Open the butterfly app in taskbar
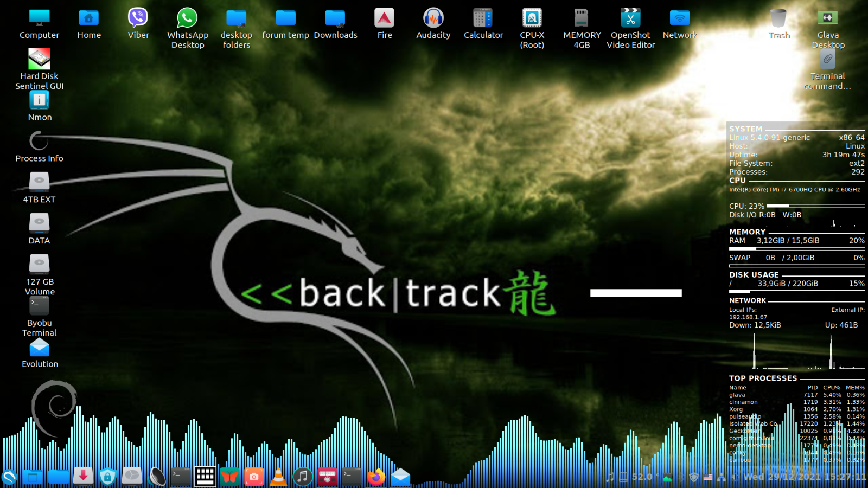This screenshot has height=488, width=868. point(229,477)
